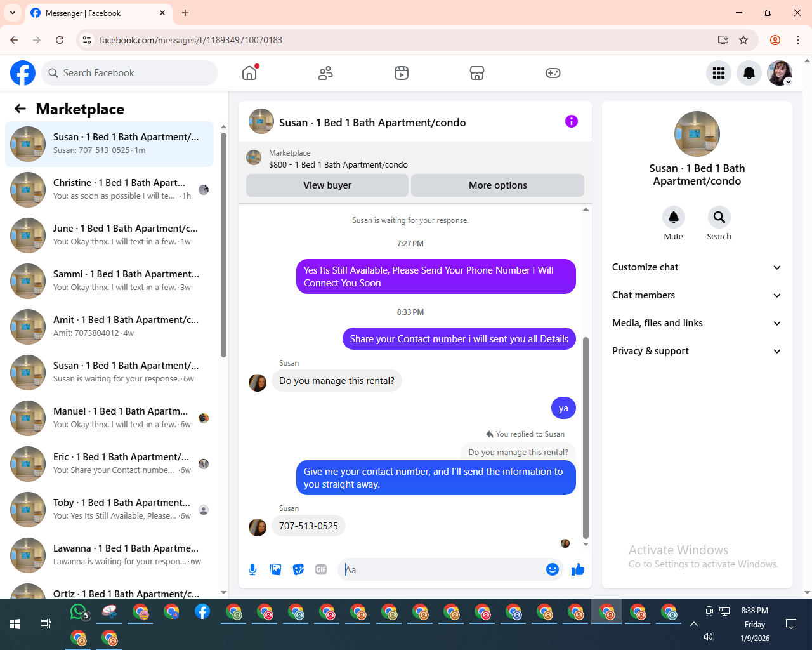Click Susan's avatar in the conversation header
Viewport: 812px width, 650px height.
pyautogui.click(x=261, y=121)
